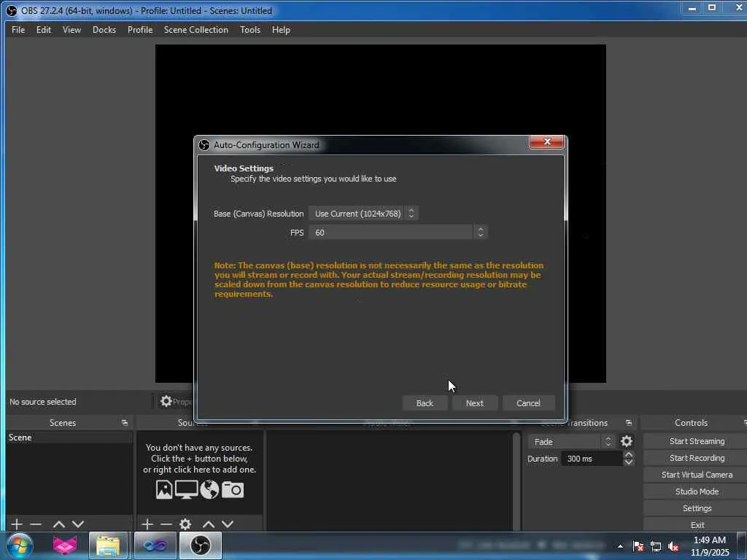Open the View menu
Viewport: 747px width, 560px height.
[x=71, y=29]
